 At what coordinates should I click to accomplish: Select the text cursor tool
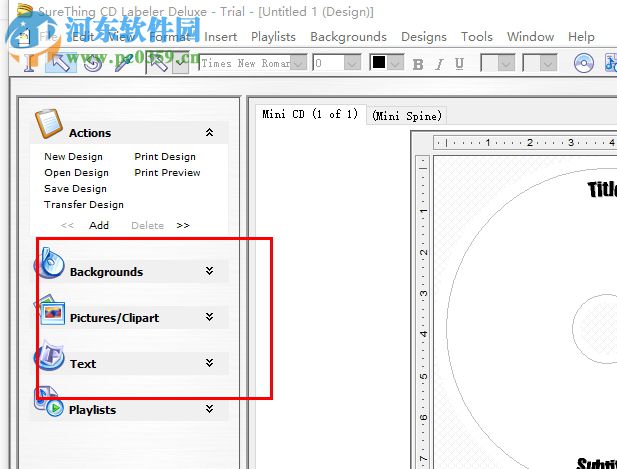[x=30, y=63]
